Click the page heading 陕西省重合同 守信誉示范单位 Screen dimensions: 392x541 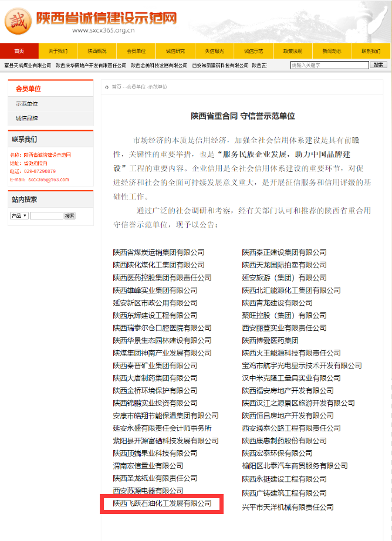pyautogui.click(x=243, y=116)
